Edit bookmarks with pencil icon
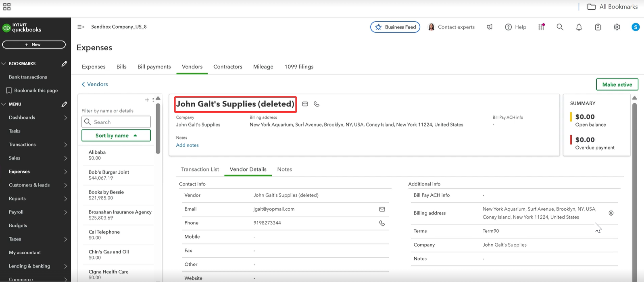 click(x=64, y=64)
